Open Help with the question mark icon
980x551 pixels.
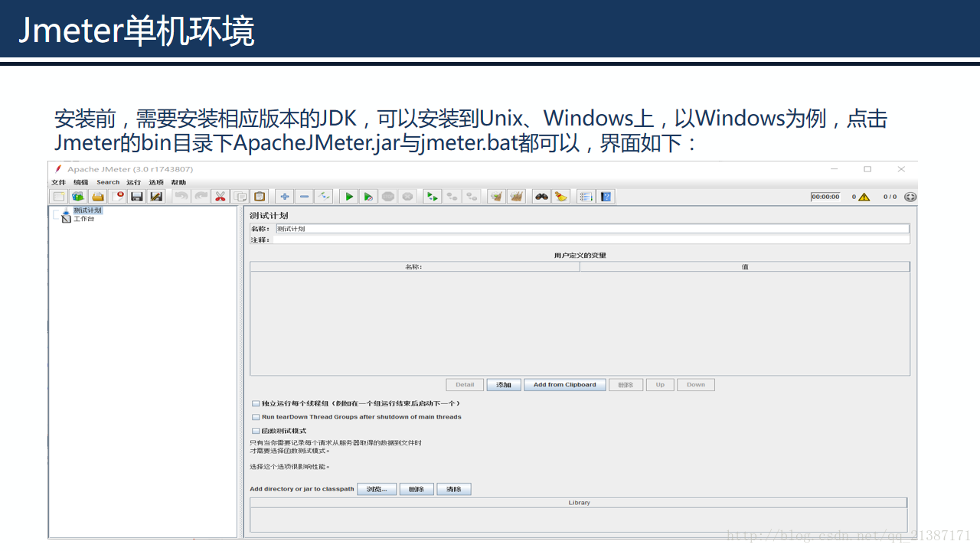(x=606, y=197)
